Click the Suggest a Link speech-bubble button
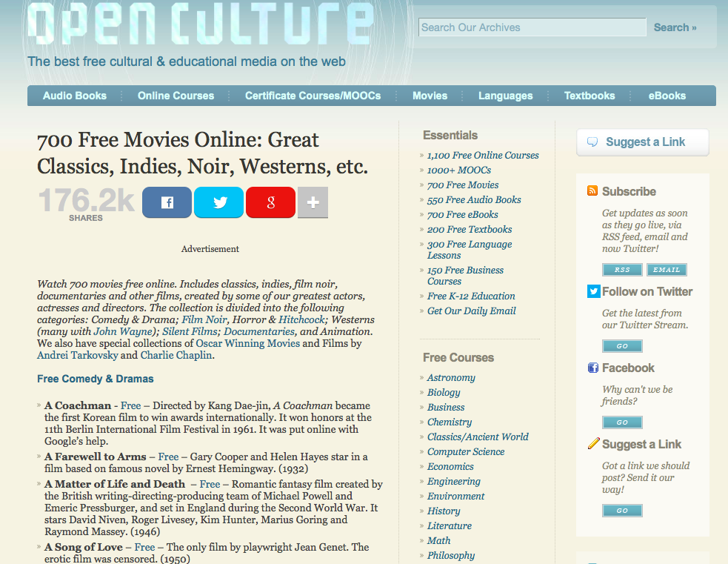The height and width of the screenshot is (564, 728). pos(642,142)
